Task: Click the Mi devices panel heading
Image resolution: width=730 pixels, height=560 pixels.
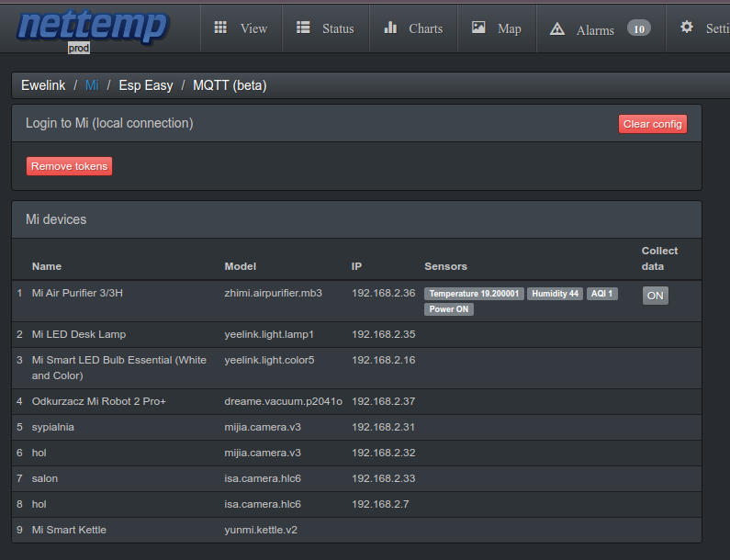Action: click(56, 219)
